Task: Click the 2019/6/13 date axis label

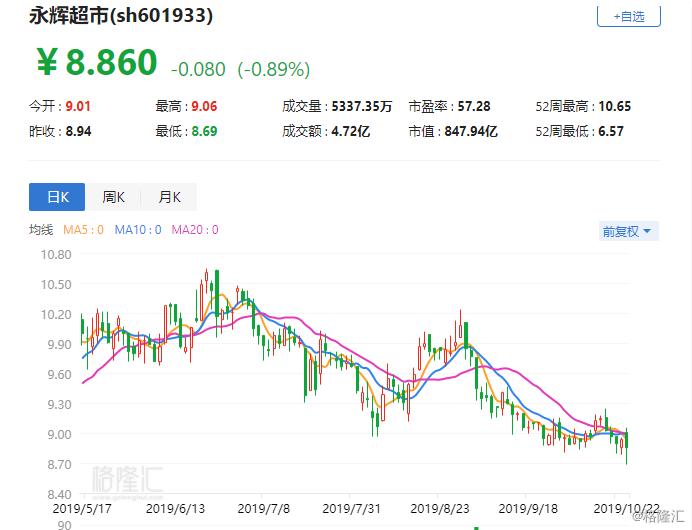Action: (x=176, y=509)
